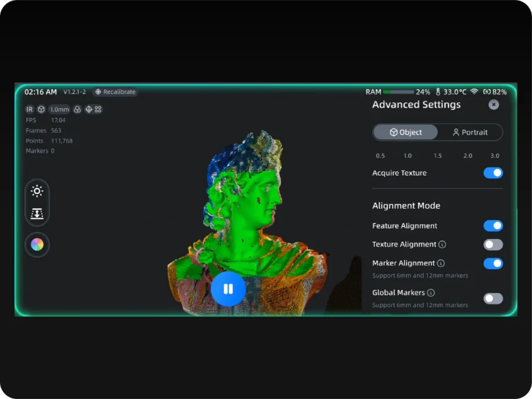Click the battery charging icon
532x399 pixels.
487,91
